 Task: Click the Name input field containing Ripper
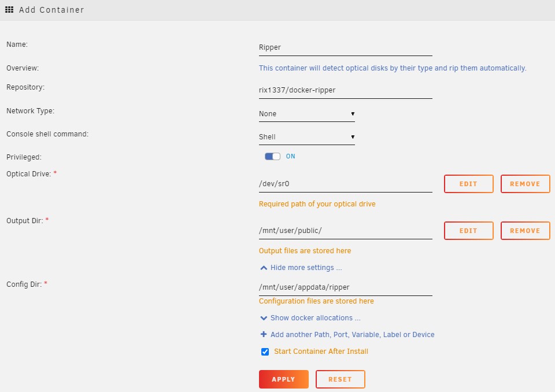346,47
